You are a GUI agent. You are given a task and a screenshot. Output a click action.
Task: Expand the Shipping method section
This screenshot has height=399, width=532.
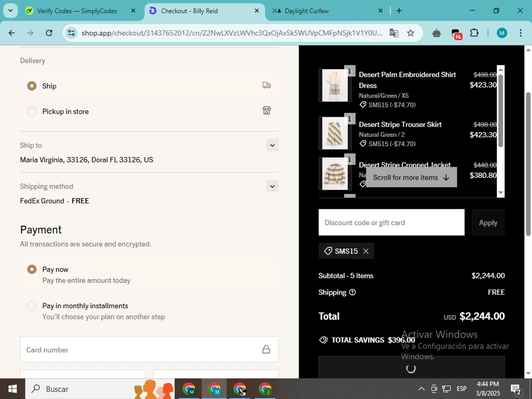click(272, 186)
